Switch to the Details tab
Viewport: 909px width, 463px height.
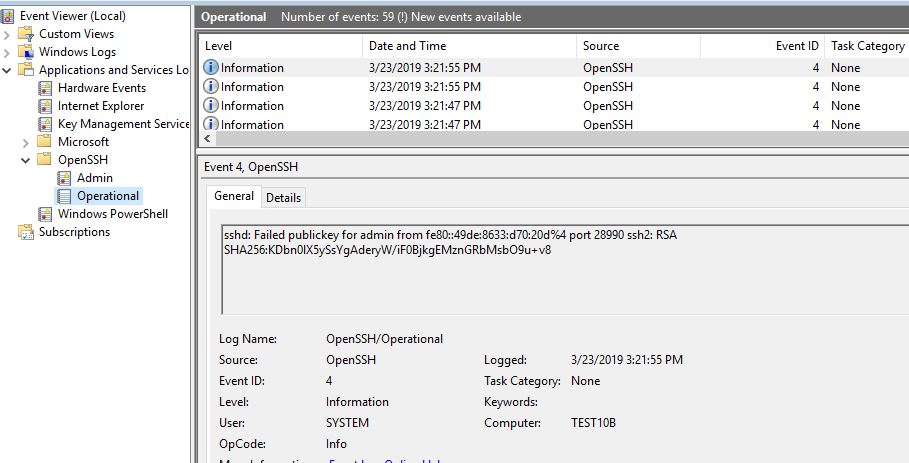tap(283, 198)
